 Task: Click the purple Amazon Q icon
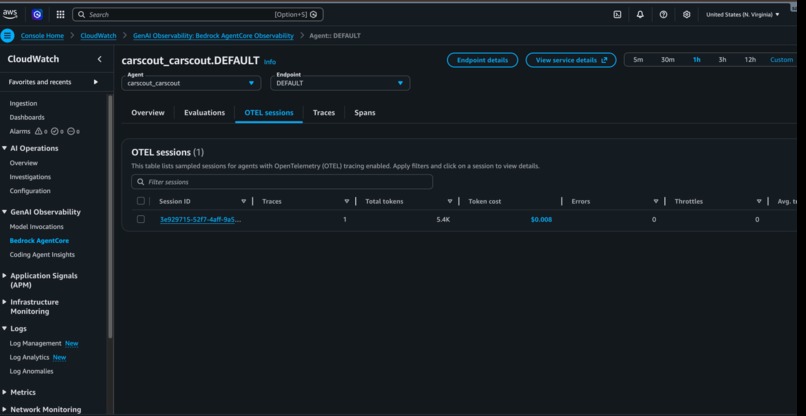point(37,15)
